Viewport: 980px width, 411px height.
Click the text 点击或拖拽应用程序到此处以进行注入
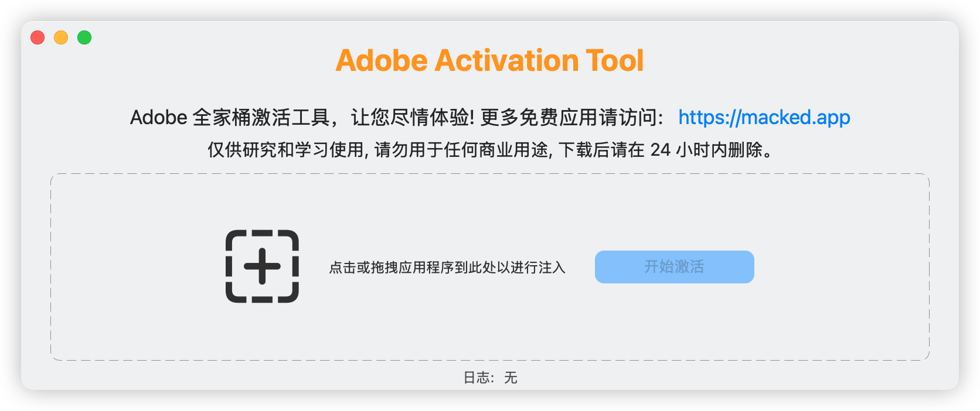click(447, 268)
